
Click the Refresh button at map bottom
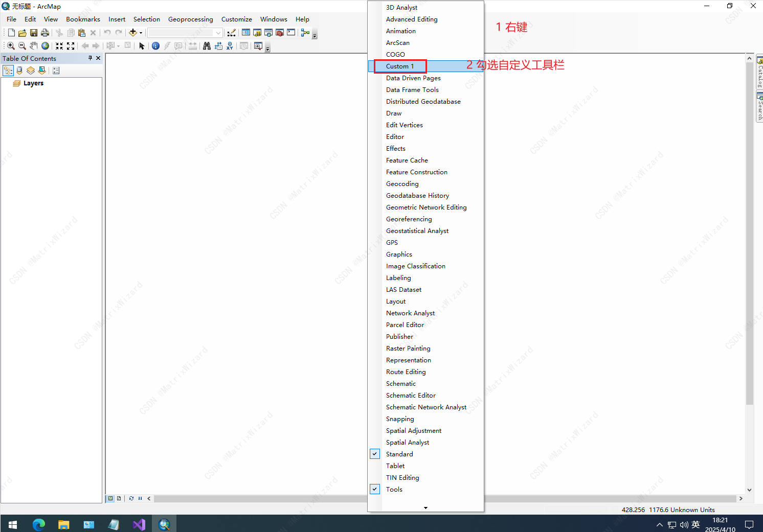click(x=131, y=498)
